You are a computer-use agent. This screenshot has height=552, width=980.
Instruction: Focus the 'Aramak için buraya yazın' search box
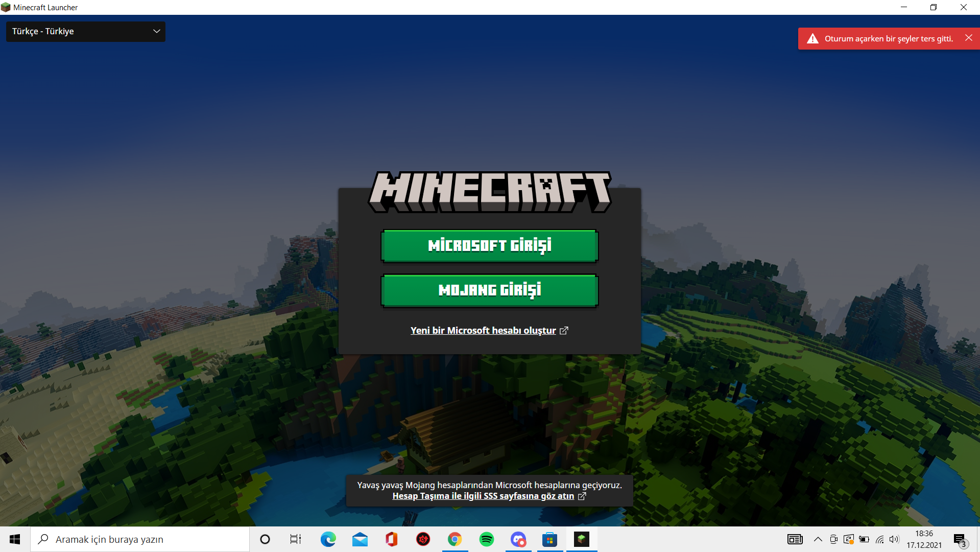click(x=140, y=539)
